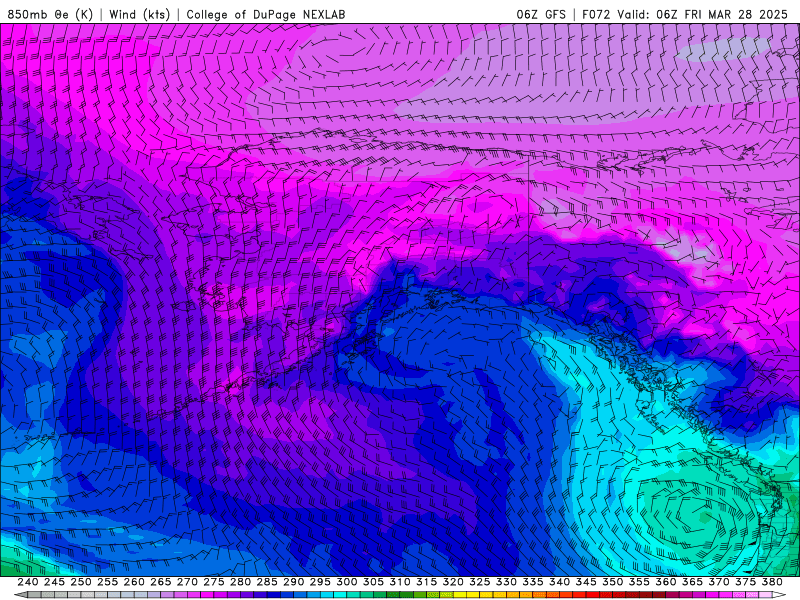Click the 320 label on the color scale

click(453, 582)
